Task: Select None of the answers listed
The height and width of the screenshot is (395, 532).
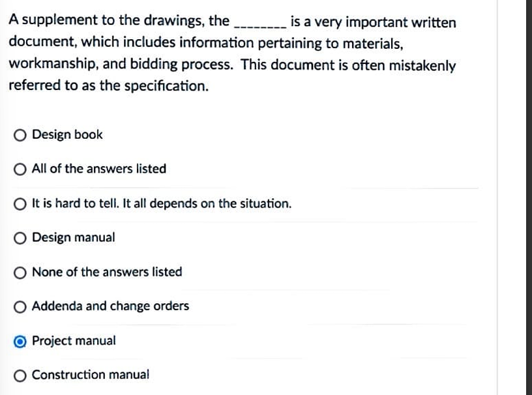Action: (x=20, y=272)
